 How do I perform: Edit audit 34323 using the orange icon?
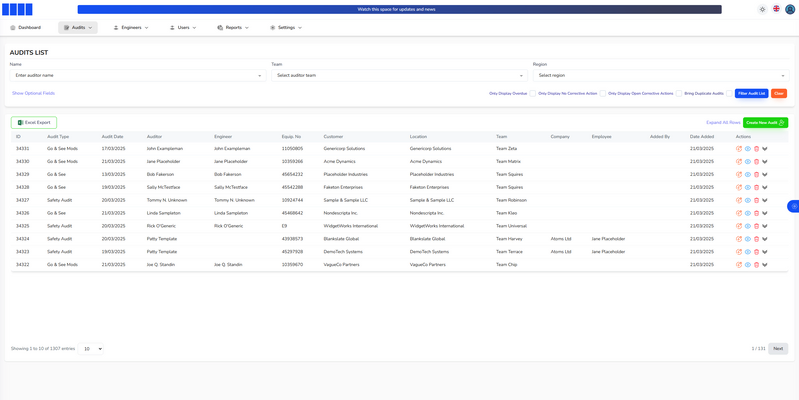[x=739, y=252]
